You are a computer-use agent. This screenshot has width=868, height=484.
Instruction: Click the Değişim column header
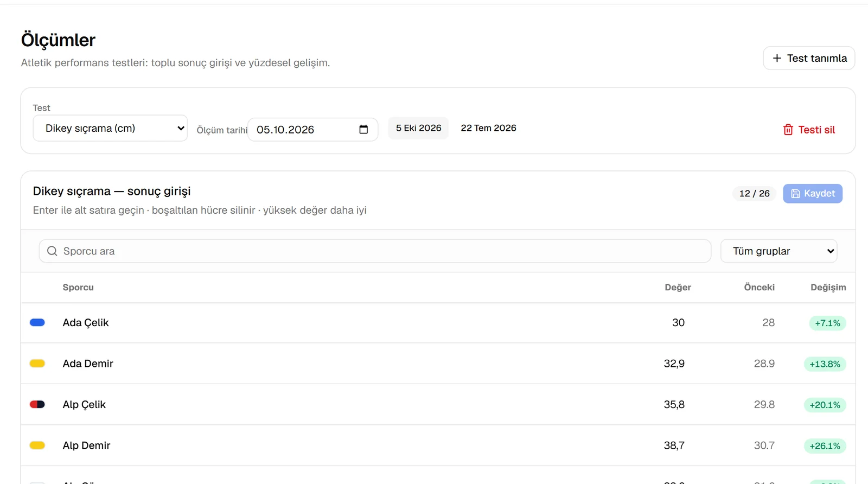(828, 288)
